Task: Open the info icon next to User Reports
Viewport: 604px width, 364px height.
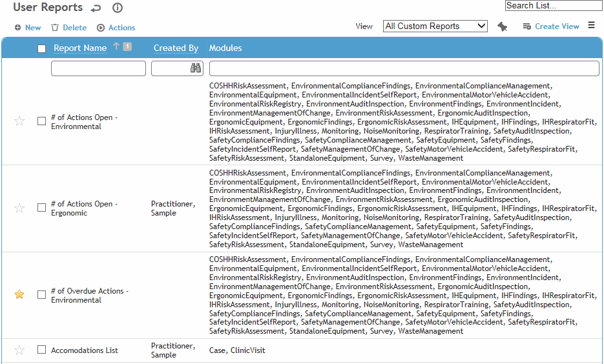Action: [x=118, y=8]
